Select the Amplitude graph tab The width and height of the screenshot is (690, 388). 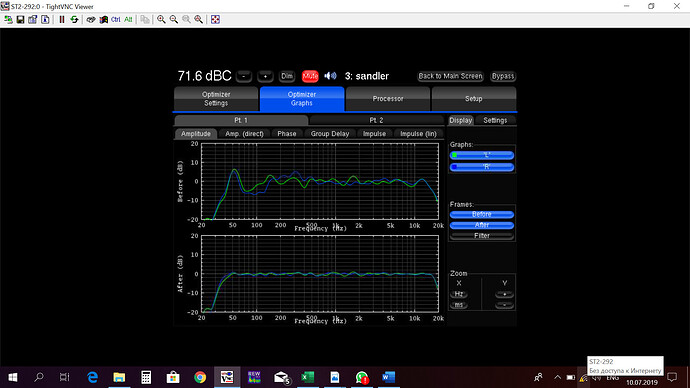point(196,134)
